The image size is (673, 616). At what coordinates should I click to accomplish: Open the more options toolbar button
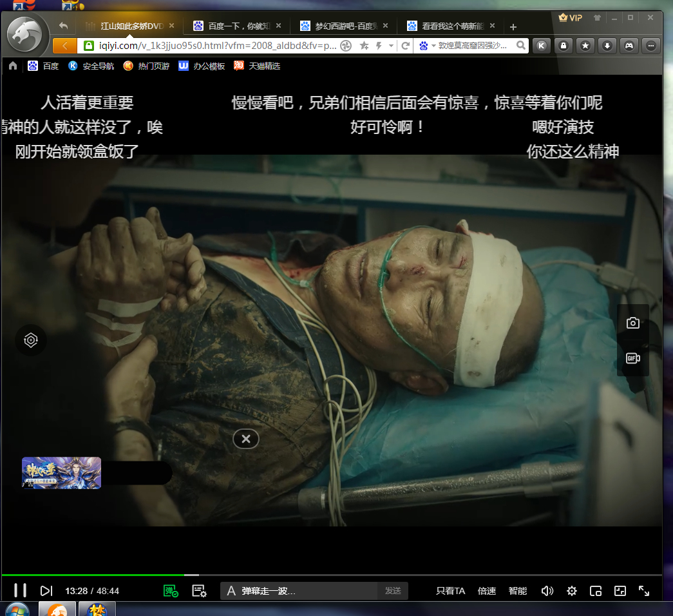click(651, 46)
